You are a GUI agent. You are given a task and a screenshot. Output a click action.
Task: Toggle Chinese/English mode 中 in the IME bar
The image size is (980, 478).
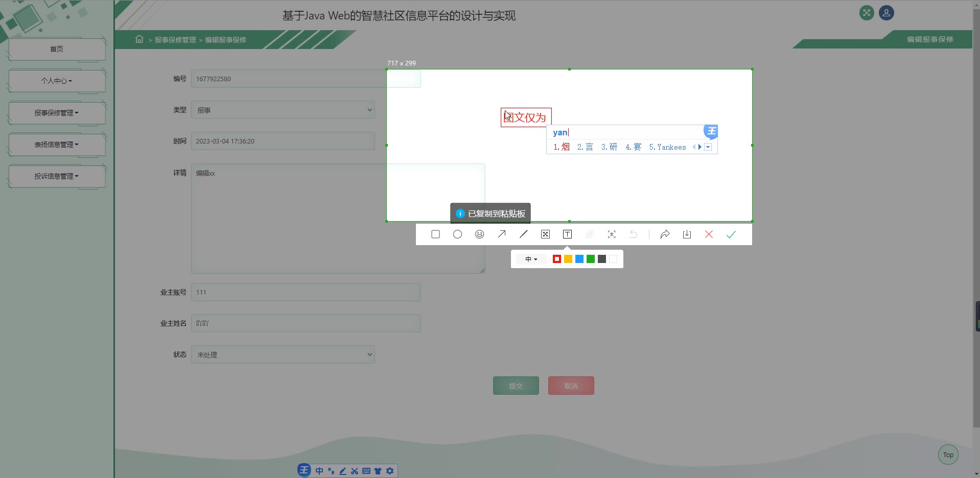(x=319, y=471)
